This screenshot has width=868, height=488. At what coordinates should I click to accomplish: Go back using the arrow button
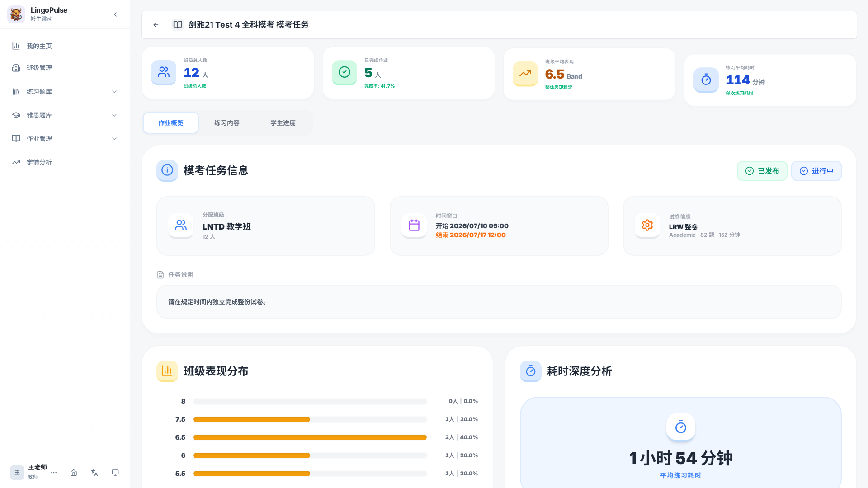[x=156, y=25]
